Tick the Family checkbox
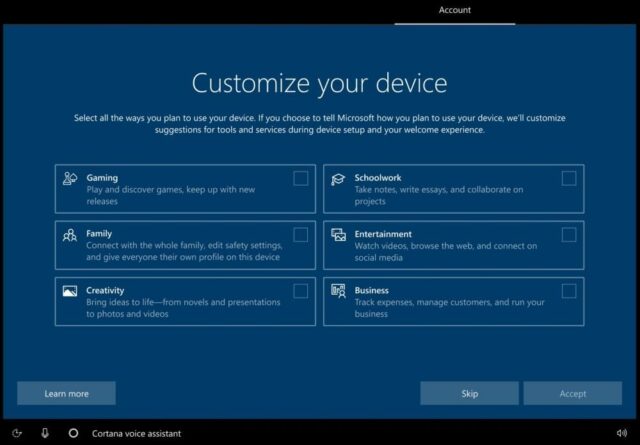 pos(300,235)
